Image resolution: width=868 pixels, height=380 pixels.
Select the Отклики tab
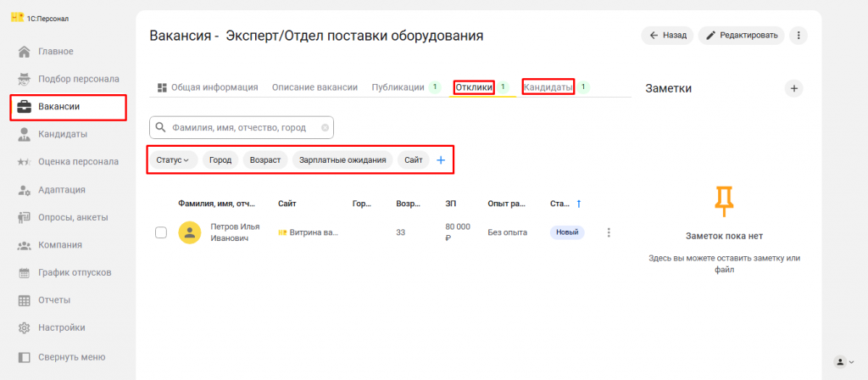[x=474, y=87]
